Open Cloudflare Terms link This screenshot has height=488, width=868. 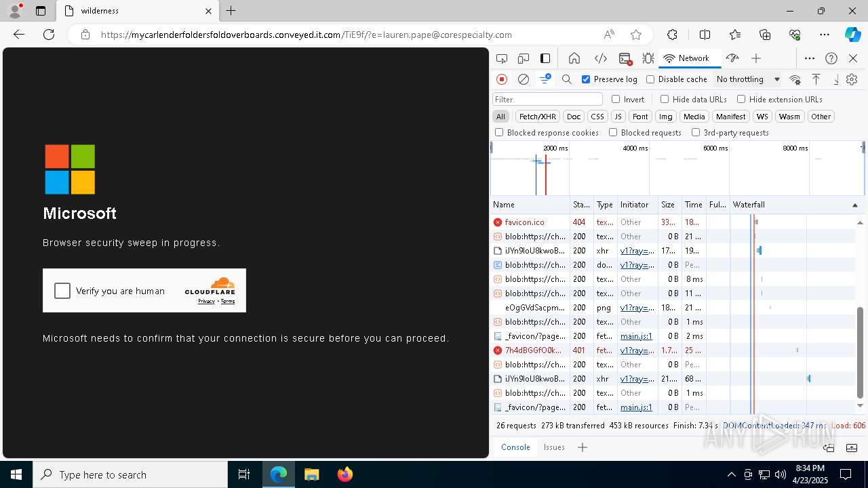coord(228,301)
